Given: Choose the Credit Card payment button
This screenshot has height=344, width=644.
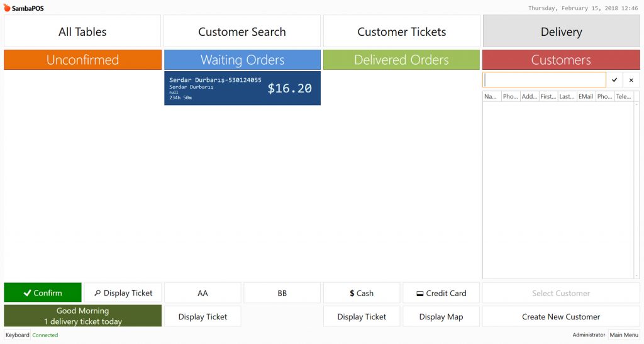Looking at the screenshot, I should click(441, 293).
